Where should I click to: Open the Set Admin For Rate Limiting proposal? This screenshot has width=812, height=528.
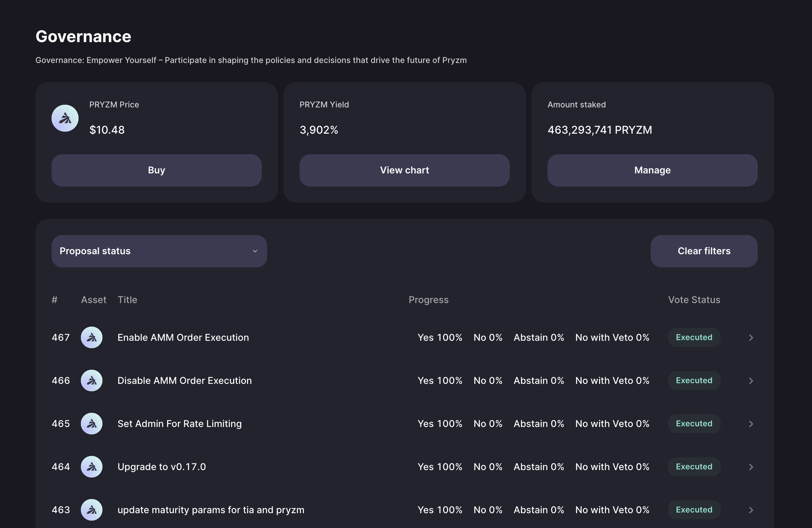pyautogui.click(x=180, y=424)
